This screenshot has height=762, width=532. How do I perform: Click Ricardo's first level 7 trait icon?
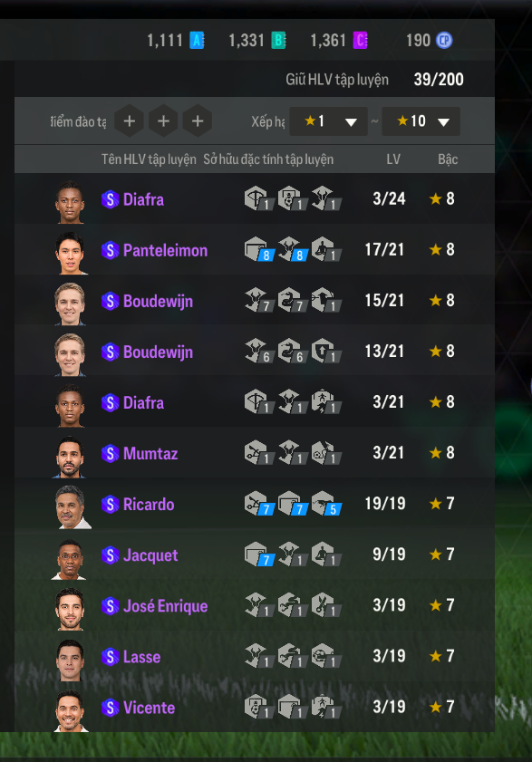pos(259,504)
